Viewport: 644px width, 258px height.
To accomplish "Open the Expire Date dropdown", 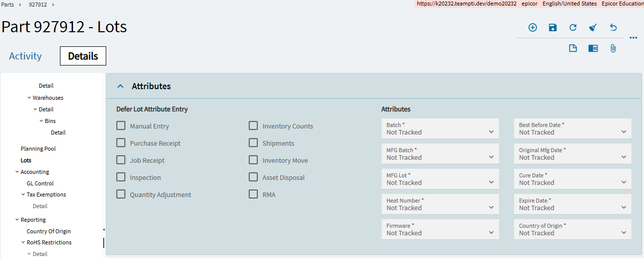I will pos(573,205).
